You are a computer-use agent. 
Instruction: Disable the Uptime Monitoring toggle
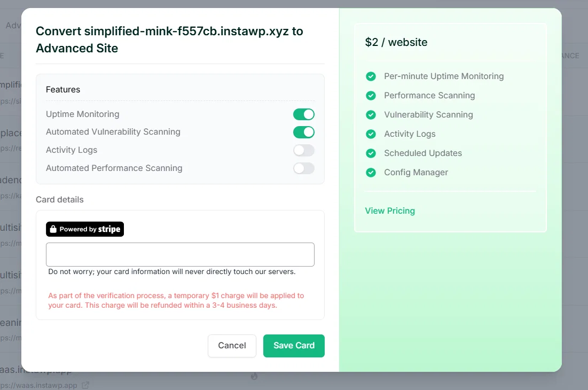pyautogui.click(x=304, y=114)
